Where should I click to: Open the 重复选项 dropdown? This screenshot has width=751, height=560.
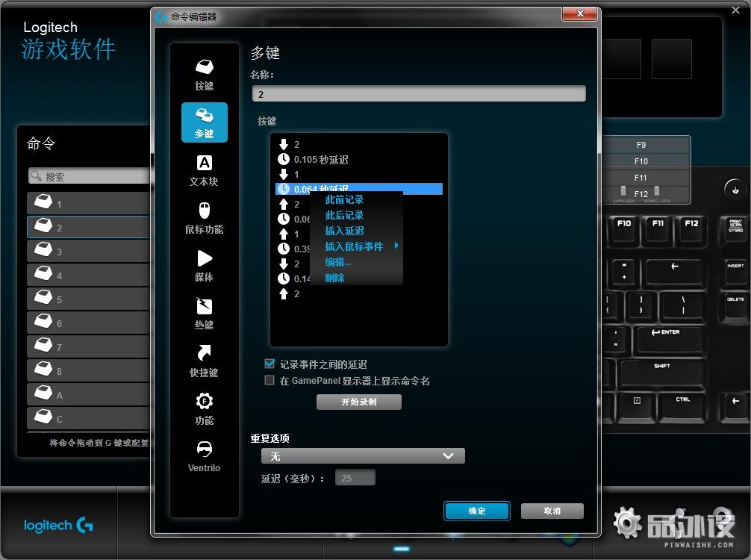point(363,455)
